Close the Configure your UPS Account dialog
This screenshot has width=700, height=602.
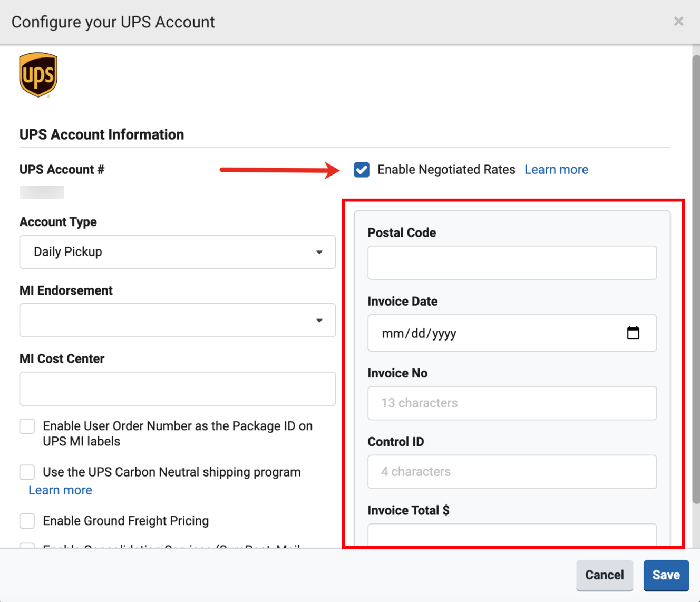point(678,21)
